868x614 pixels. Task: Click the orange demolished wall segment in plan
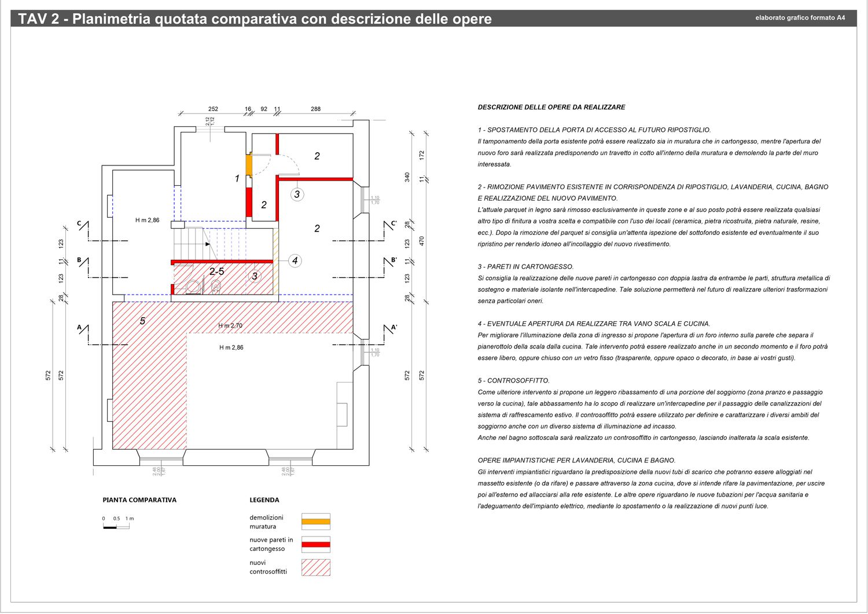click(249, 165)
